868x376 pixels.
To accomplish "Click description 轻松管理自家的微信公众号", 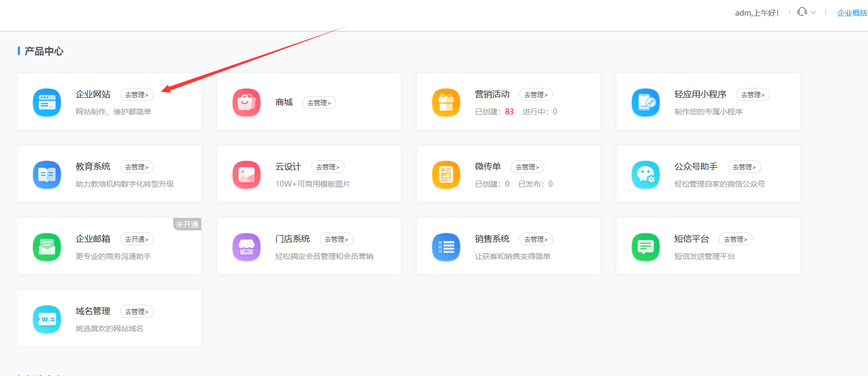I will pos(720,184).
